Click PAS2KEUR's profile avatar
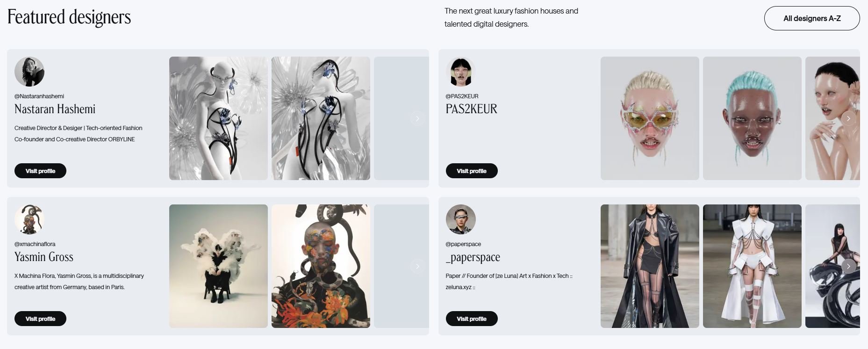Viewport: 868px width, 349px height. coord(460,72)
